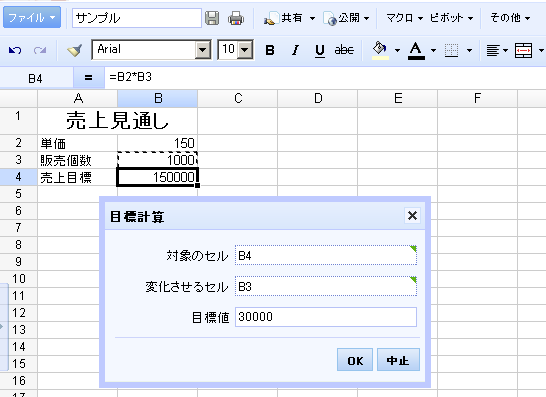The height and width of the screenshot is (397, 546).
Task: Click the 対象のセル field containing B4
Action: [x=326, y=255]
